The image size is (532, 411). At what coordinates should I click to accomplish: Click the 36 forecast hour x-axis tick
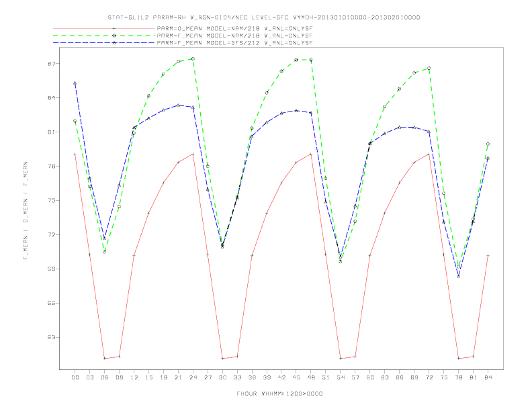pyautogui.click(x=252, y=377)
